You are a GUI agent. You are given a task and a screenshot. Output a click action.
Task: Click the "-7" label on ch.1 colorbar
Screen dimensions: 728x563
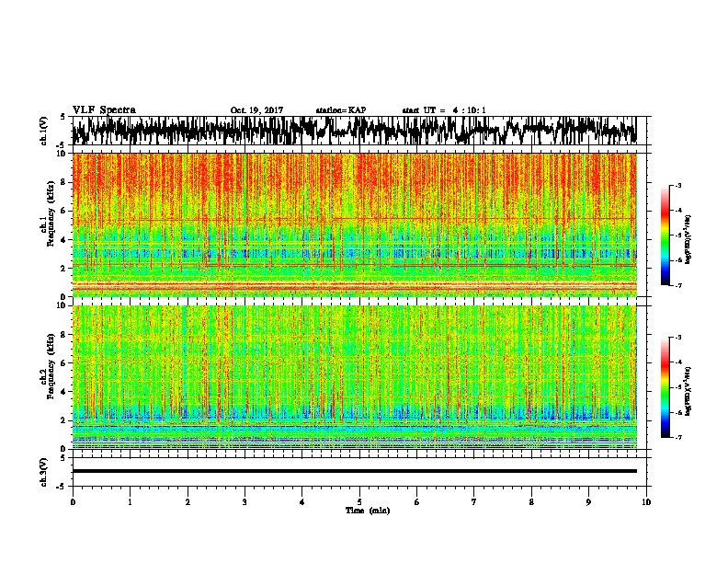click(677, 285)
